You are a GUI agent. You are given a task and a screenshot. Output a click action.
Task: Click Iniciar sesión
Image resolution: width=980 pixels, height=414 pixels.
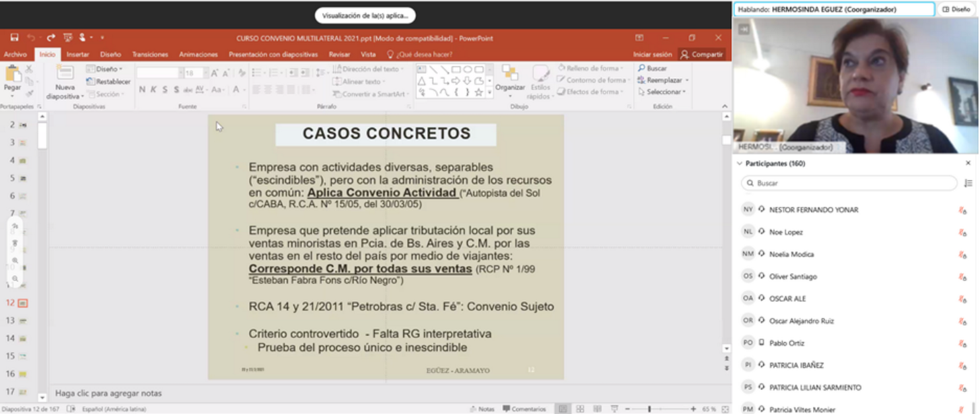(652, 54)
